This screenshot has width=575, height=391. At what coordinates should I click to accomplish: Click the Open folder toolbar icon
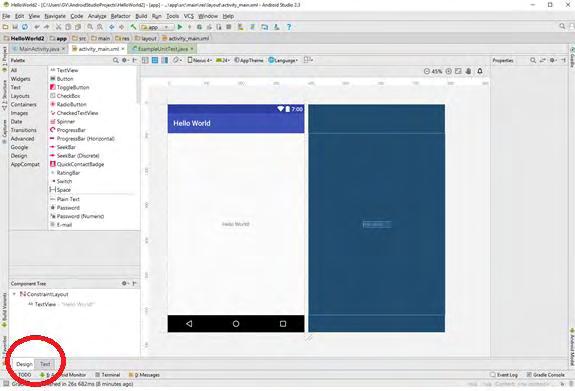pyautogui.click(x=5, y=27)
